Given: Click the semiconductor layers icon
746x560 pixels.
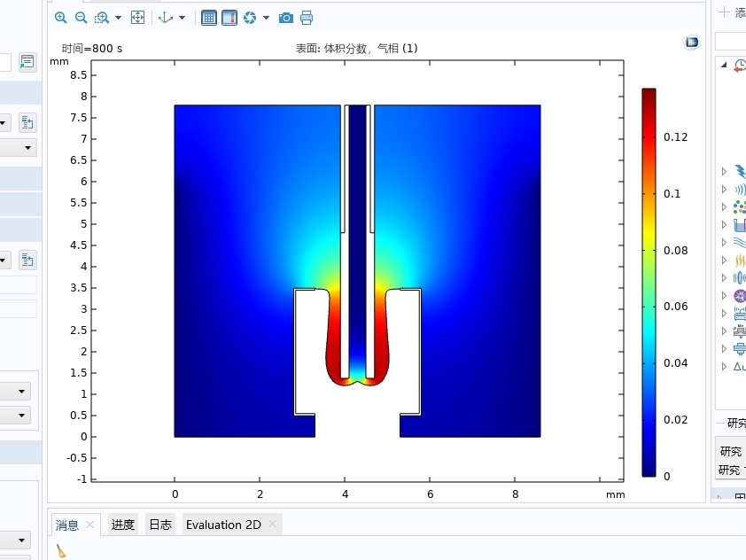Looking at the screenshot, I should tap(740, 331).
